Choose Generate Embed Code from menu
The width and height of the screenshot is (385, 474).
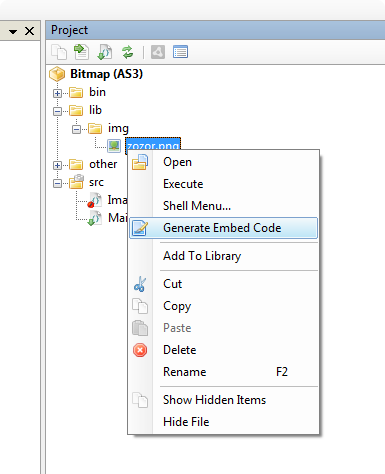click(x=223, y=228)
